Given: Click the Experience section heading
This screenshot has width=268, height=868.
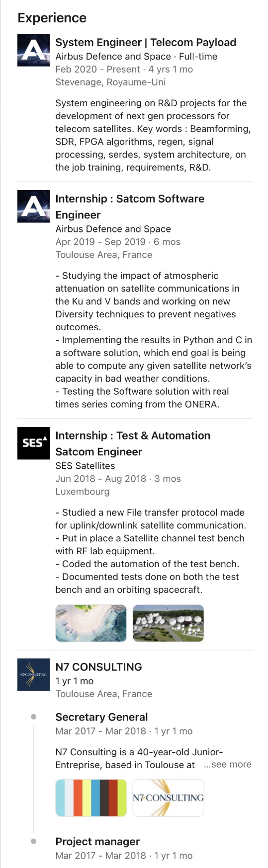Looking at the screenshot, I should [52, 18].
